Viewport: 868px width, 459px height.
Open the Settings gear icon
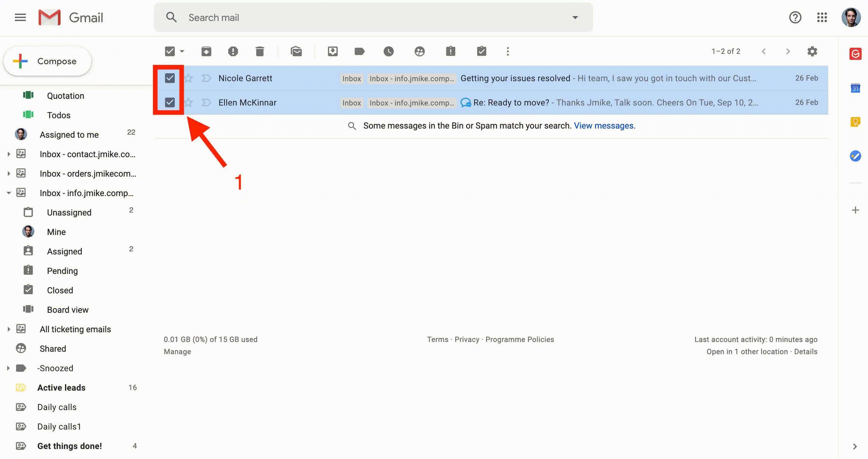pos(812,51)
